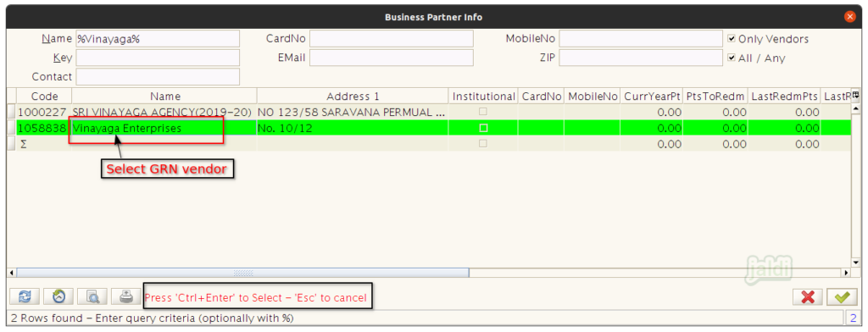Click code 1058838 cell
The width and height of the screenshot is (868, 332).
click(x=44, y=128)
